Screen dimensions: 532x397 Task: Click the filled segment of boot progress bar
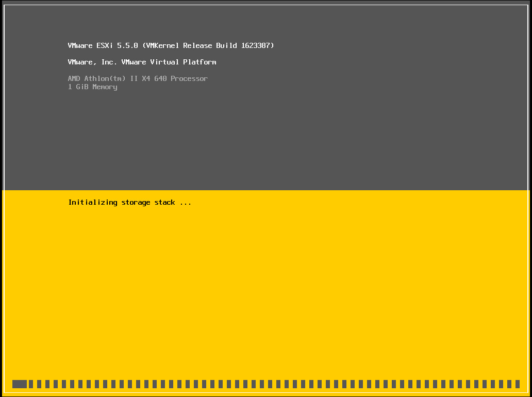tap(20, 384)
